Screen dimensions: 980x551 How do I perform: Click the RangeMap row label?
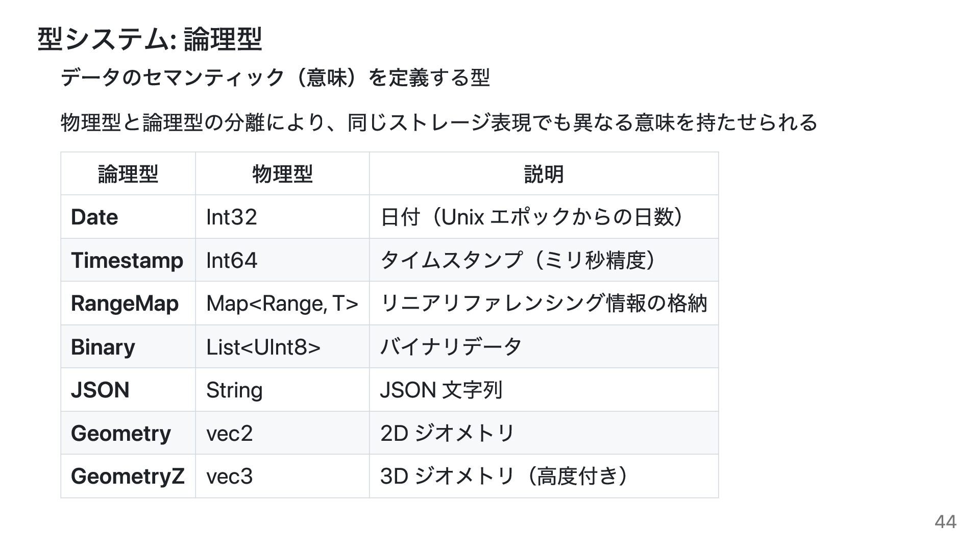125,304
